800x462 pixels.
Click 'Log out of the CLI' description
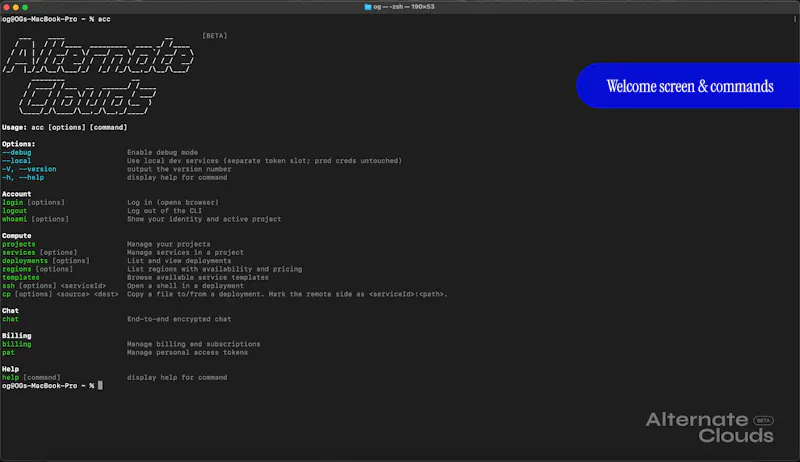click(164, 211)
